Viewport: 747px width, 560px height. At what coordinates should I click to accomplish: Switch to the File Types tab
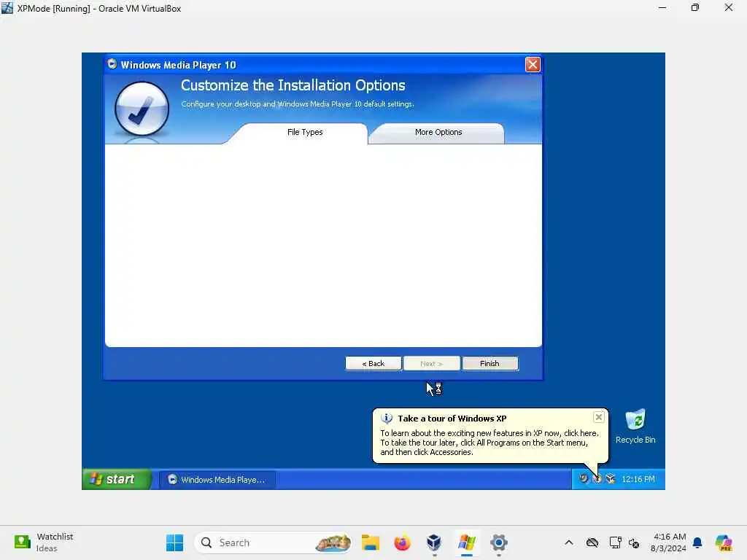[x=305, y=133]
